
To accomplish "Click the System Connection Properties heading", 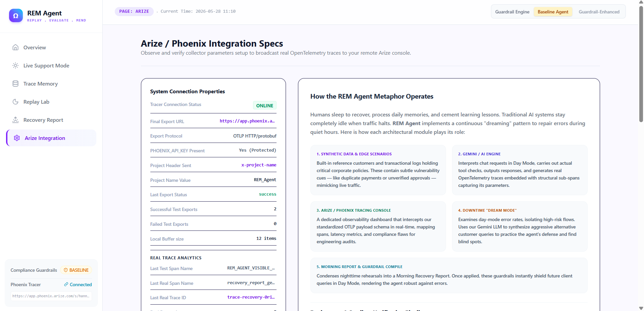I will coord(187,91).
